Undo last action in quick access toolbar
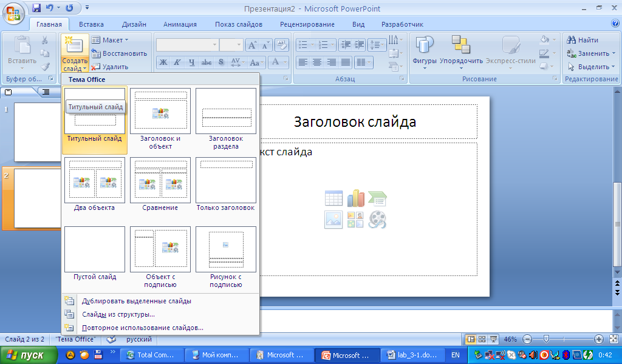The width and height of the screenshot is (622, 364). tap(50, 8)
